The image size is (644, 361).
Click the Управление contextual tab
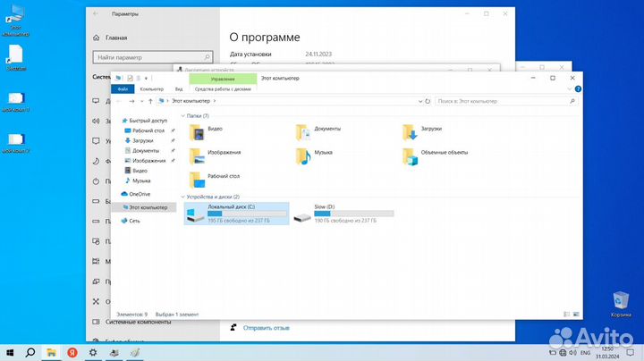pyautogui.click(x=223, y=79)
